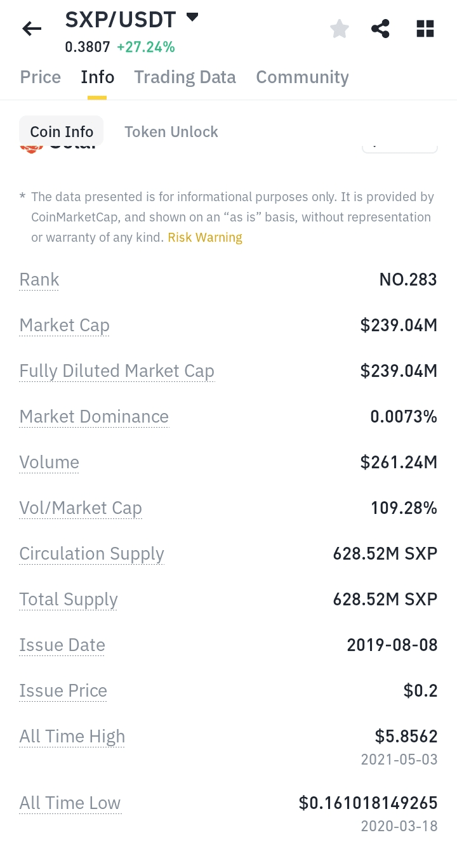Tap the Issue Price label

(x=63, y=691)
